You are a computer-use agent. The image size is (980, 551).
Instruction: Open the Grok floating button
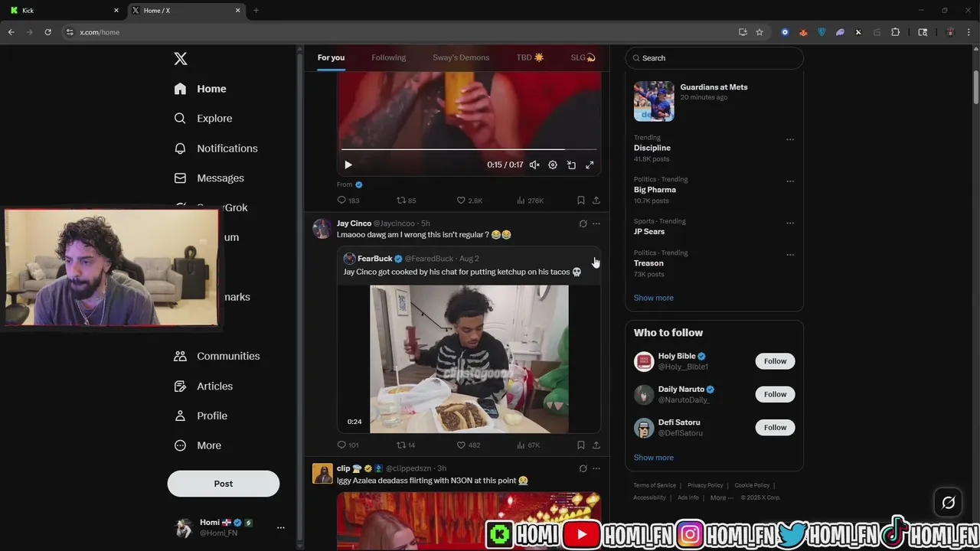pyautogui.click(x=948, y=503)
